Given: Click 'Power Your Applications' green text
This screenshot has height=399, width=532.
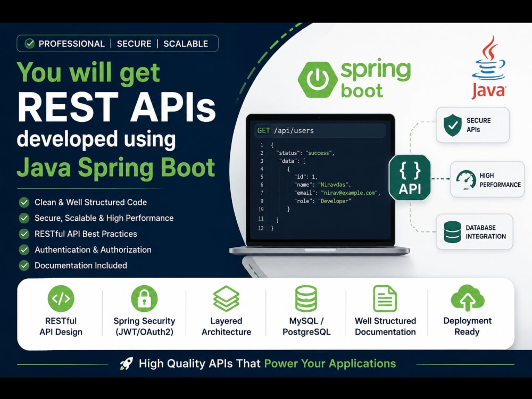Looking at the screenshot, I should pos(330,364).
